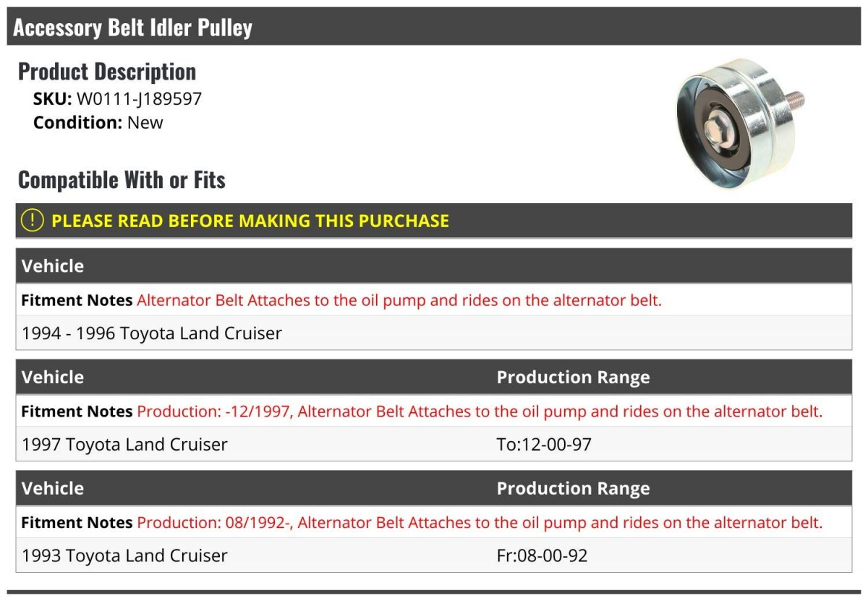
Task: Click the 1997 Toyota Land Cruiser row
Action: pyautogui.click(x=434, y=444)
